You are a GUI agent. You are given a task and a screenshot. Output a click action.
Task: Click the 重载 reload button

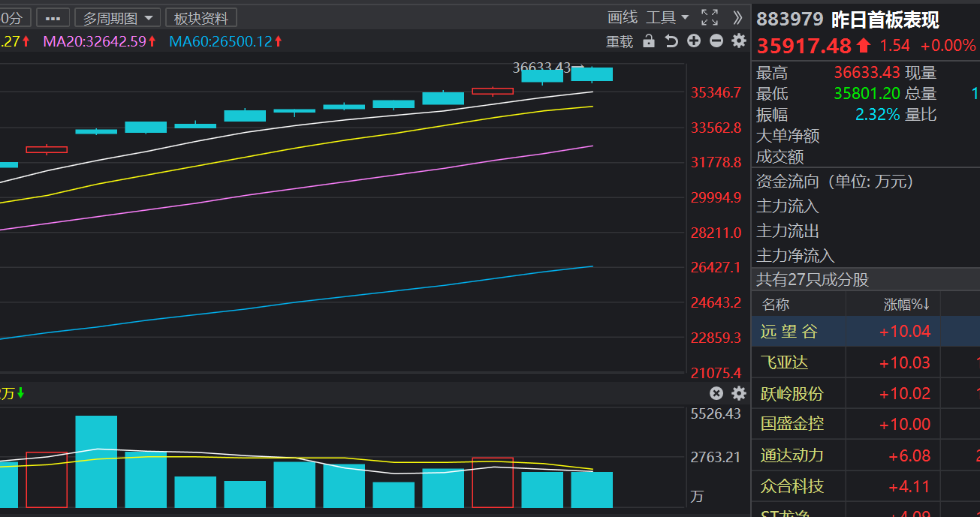tap(619, 41)
